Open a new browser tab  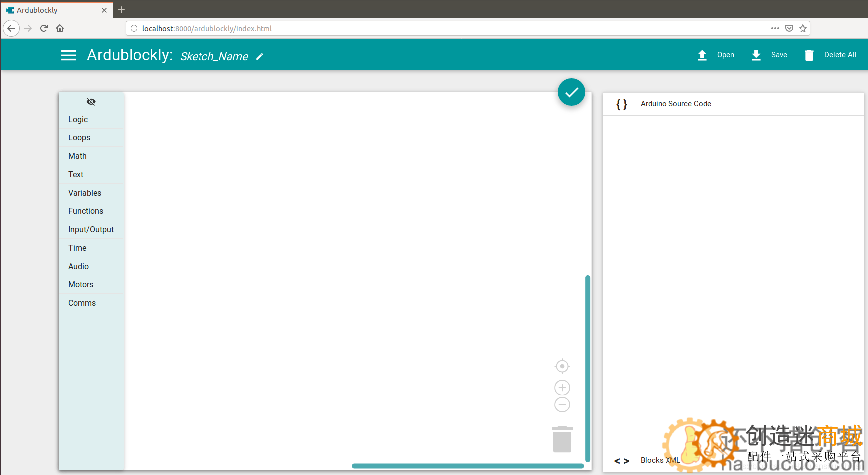point(121,10)
